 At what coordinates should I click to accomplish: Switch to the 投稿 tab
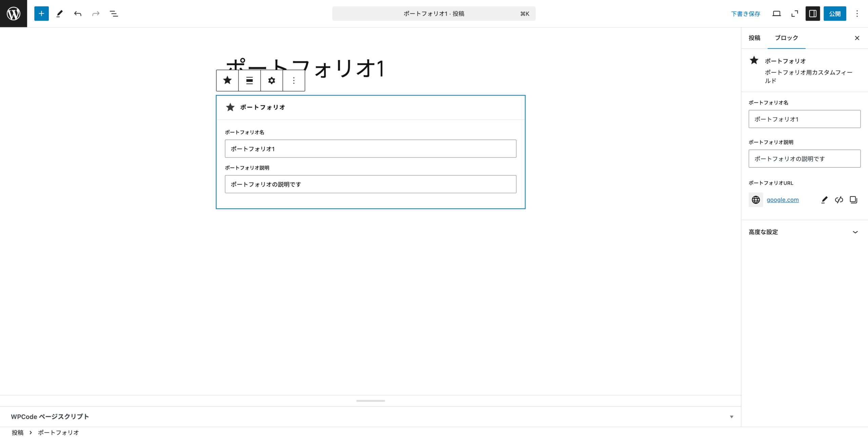point(754,38)
